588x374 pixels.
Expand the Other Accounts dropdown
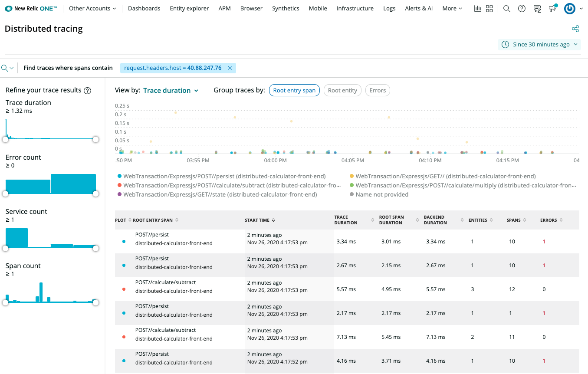coord(92,8)
